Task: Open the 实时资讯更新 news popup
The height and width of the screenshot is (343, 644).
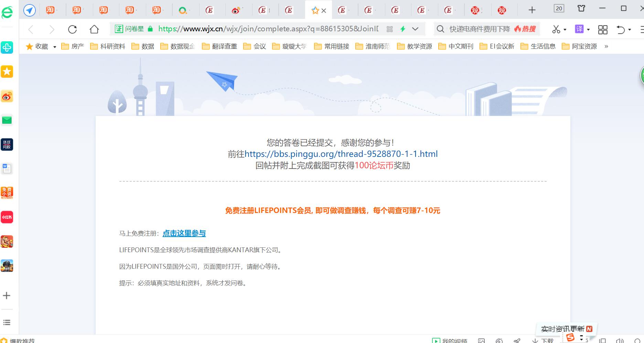Action: click(566, 329)
